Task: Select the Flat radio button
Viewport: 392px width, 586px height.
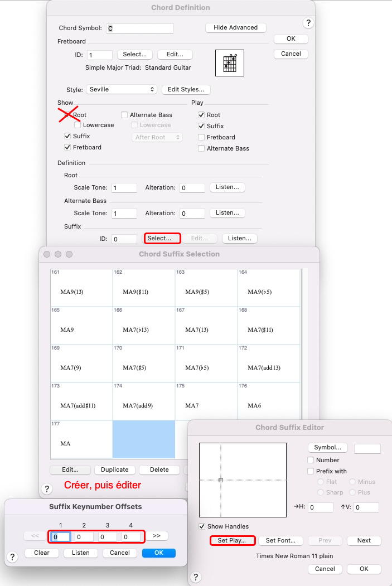Action: [x=321, y=482]
